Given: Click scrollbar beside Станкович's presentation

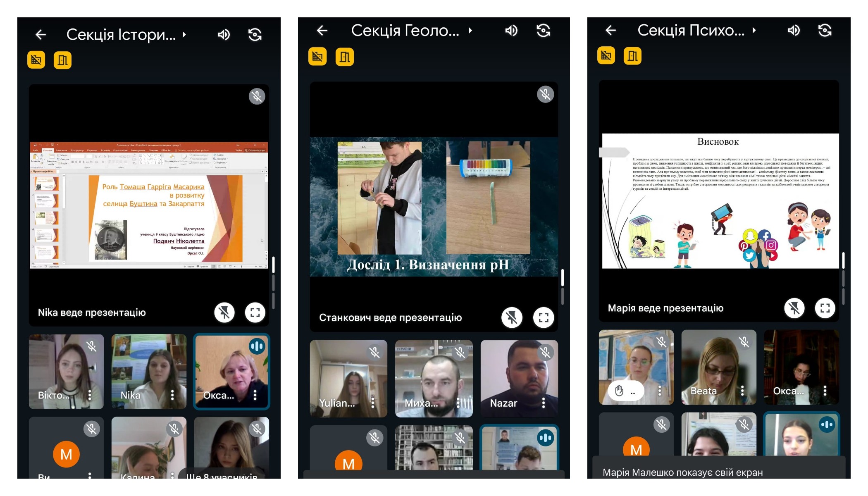Looking at the screenshot, I should tap(562, 287).
